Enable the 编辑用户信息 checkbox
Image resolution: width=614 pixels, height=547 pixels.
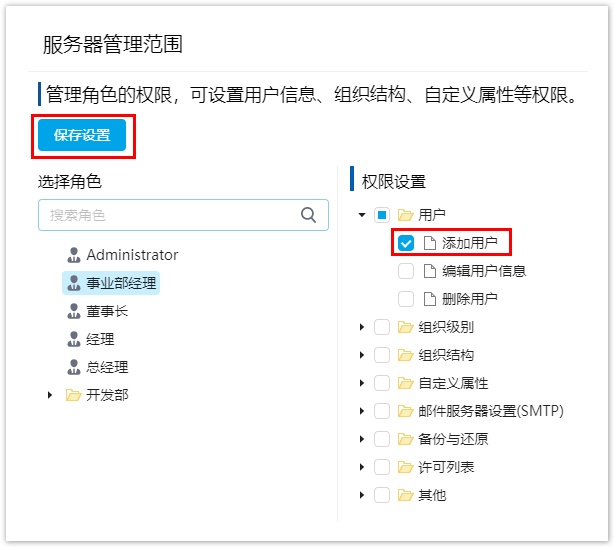point(406,270)
